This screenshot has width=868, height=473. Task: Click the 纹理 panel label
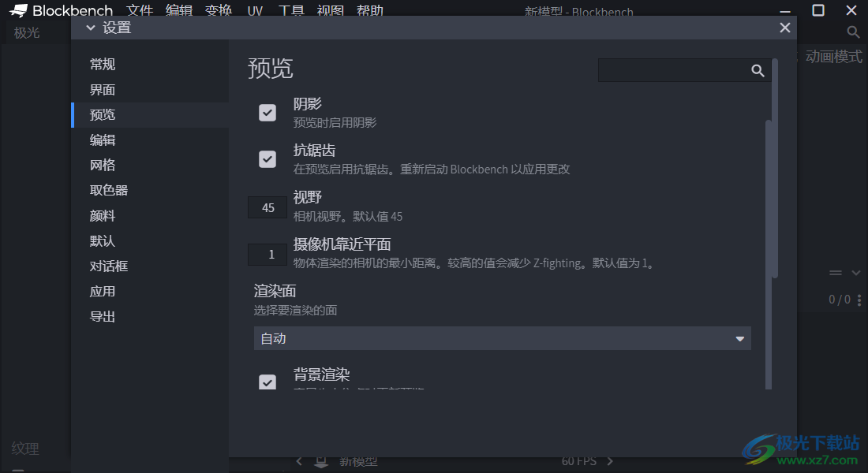click(25, 449)
